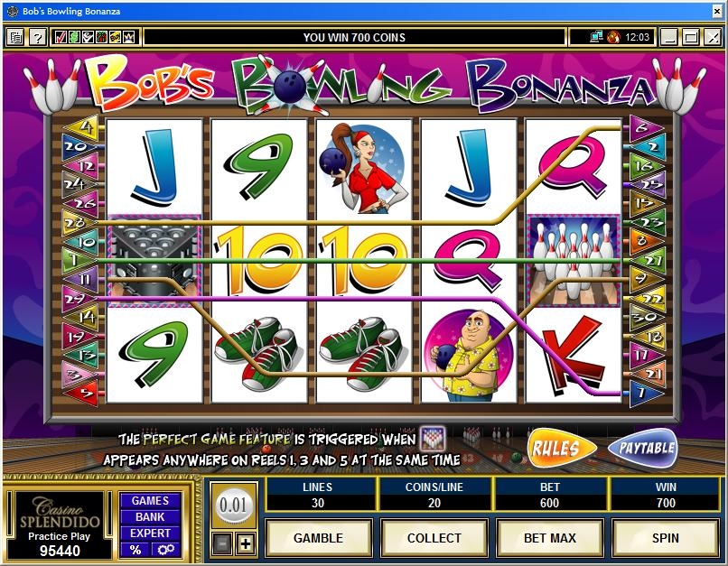Open the GAMES menu
Image resolution: width=728 pixels, height=566 pixels.
coord(150,501)
